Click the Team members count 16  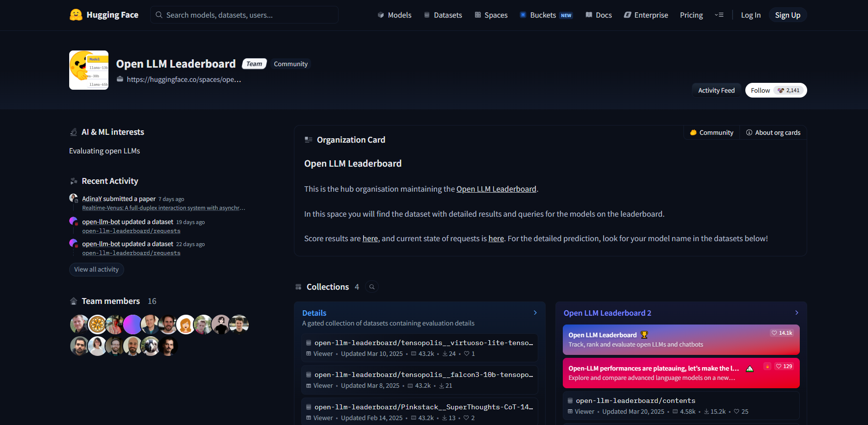(152, 301)
